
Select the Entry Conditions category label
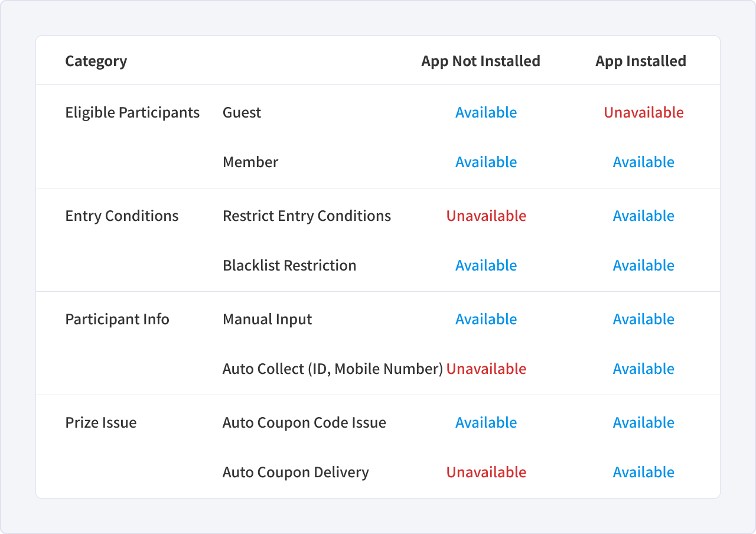[122, 216]
